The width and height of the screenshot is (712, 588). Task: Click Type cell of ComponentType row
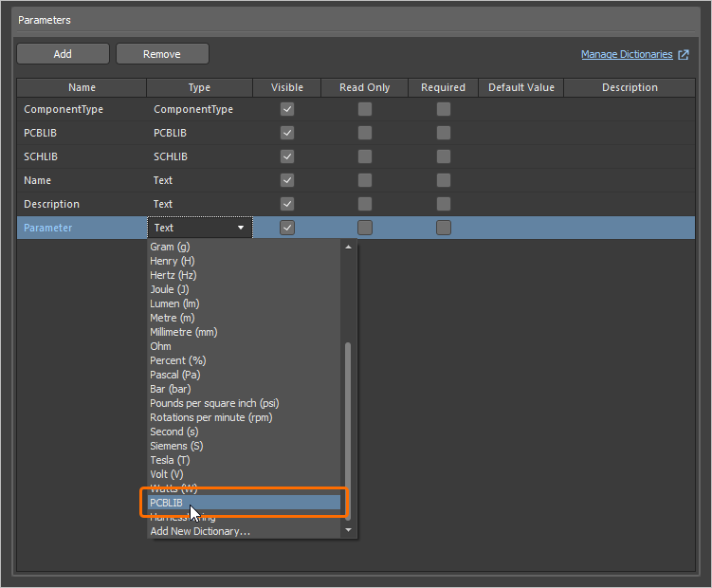pyautogui.click(x=199, y=109)
